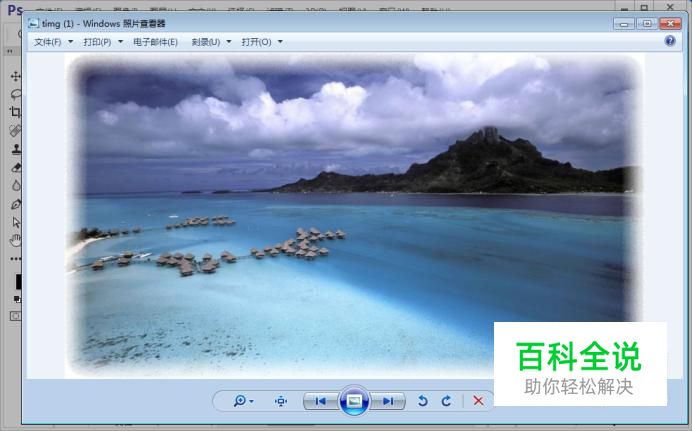
Task: Select the Crop tool in Photoshop
Action: tap(15, 112)
